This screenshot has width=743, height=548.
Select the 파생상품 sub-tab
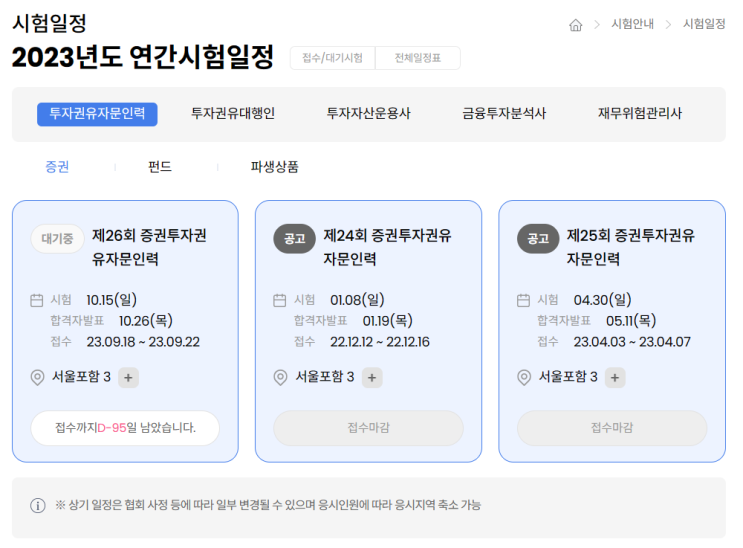pos(274,167)
